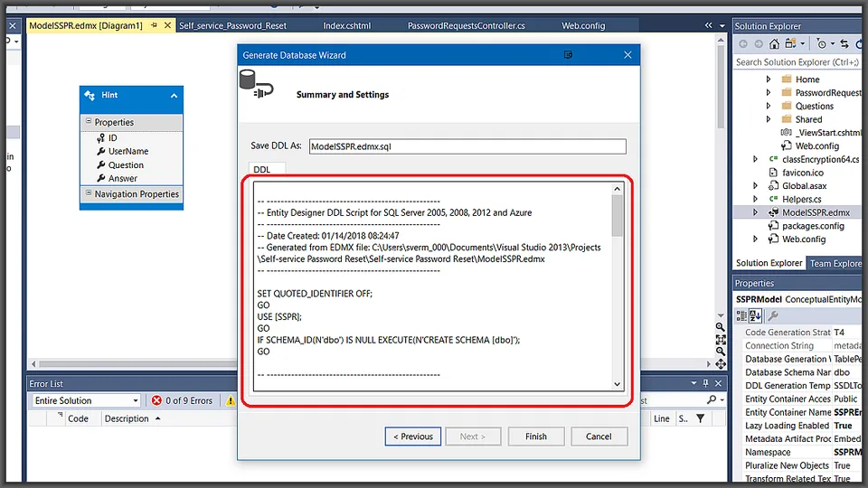Switch to the Web.config editor tab
Screen dimensions: 868x488
pos(583,25)
